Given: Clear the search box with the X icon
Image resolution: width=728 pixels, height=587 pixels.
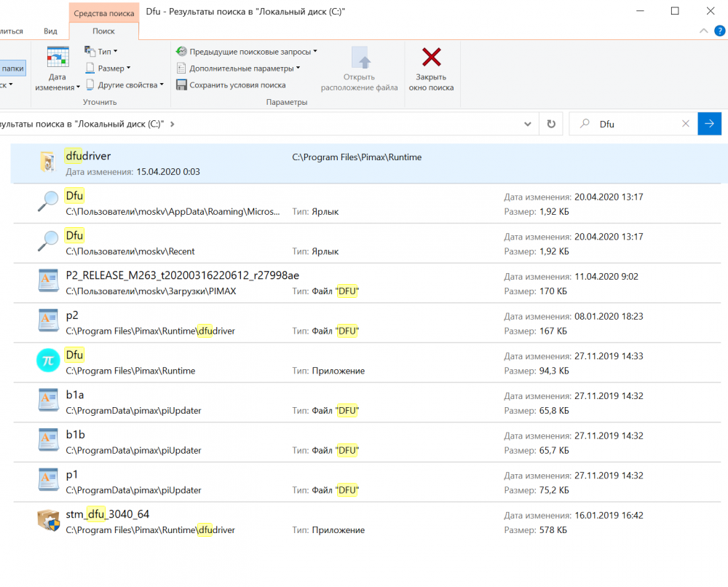Looking at the screenshot, I should tap(685, 123).
